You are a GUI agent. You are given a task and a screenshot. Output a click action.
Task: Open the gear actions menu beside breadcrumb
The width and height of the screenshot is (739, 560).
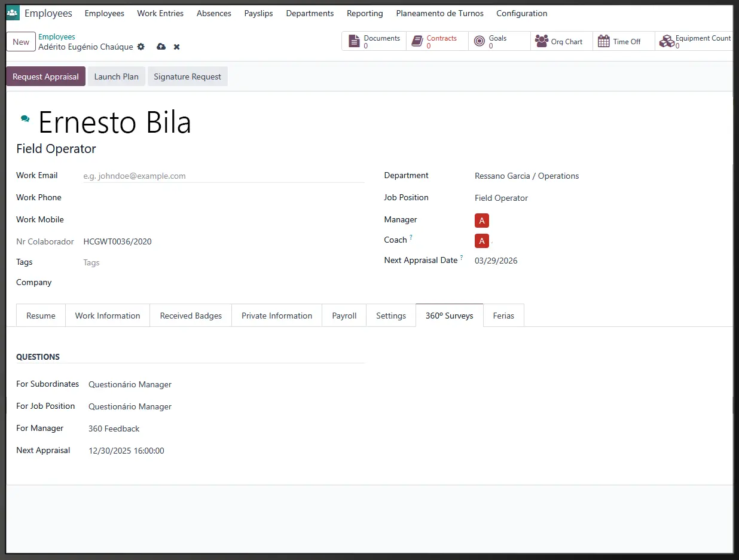tap(141, 47)
